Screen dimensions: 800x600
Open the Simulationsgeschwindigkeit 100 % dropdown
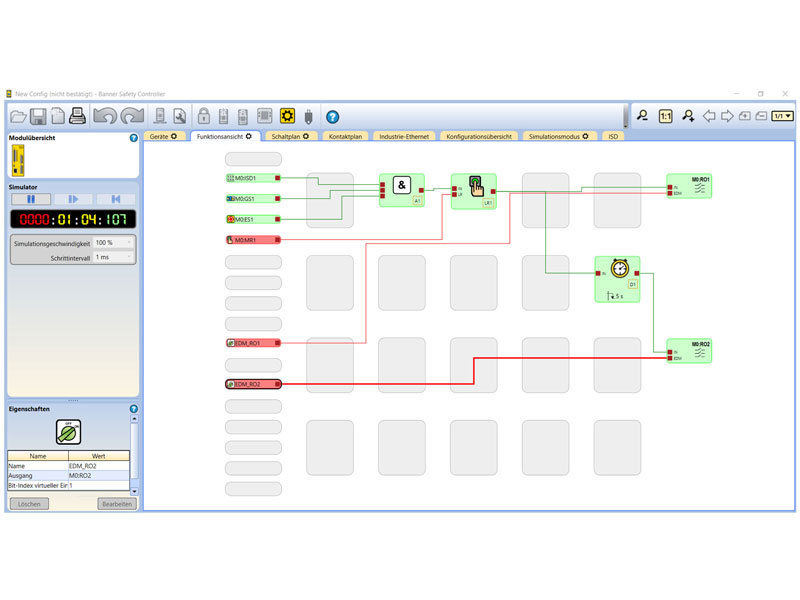[x=114, y=243]
